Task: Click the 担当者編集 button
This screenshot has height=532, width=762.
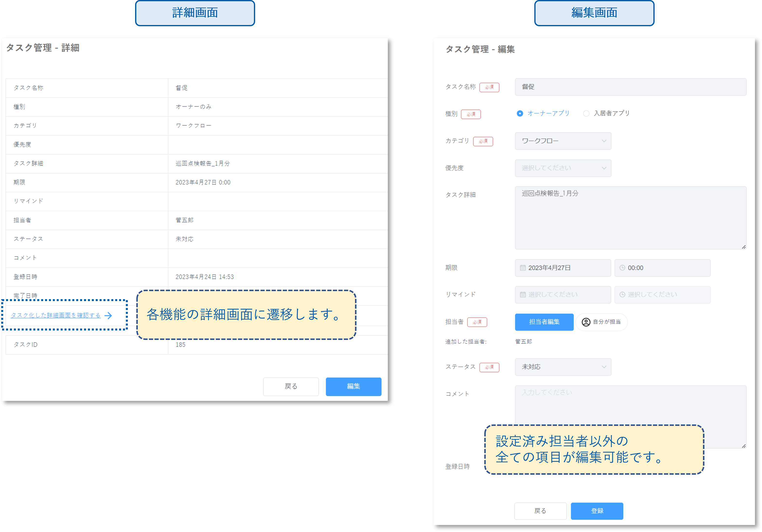Action: (x=544, y=322)
